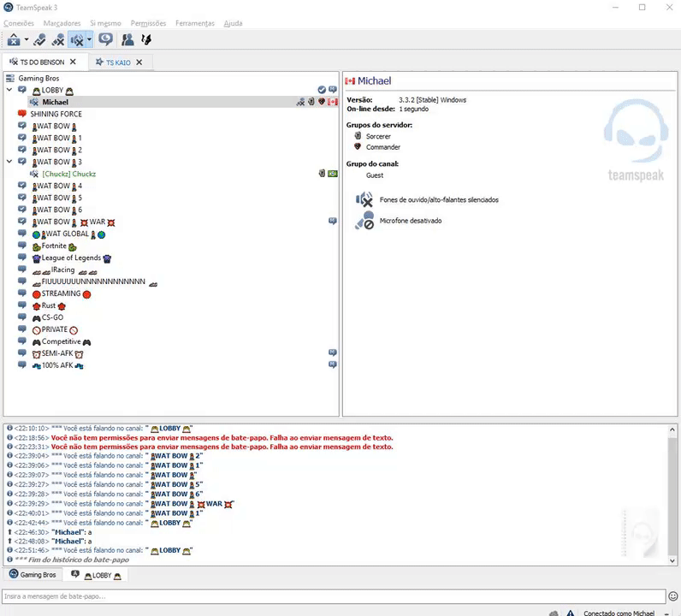This screenshot has width=681, height=616.
Task: Click the moderated icon on SEMI-AFK row
Action: click(333, 352)
